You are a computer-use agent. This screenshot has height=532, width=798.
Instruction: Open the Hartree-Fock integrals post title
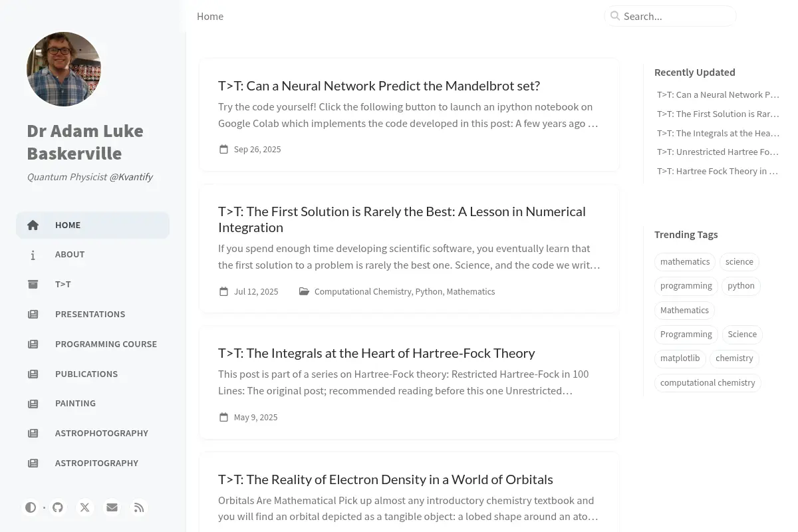[x=376, y=353]
